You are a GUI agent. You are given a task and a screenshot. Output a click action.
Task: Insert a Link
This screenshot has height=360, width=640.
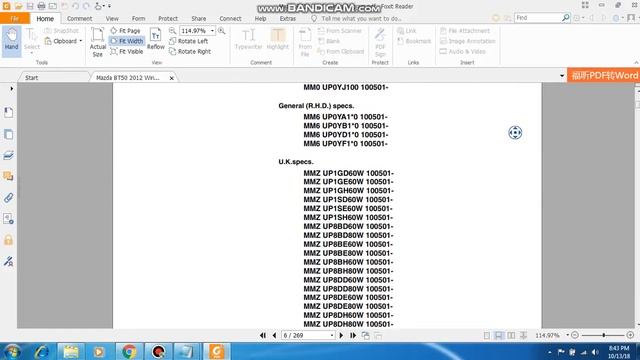click(x=407, y=31)
